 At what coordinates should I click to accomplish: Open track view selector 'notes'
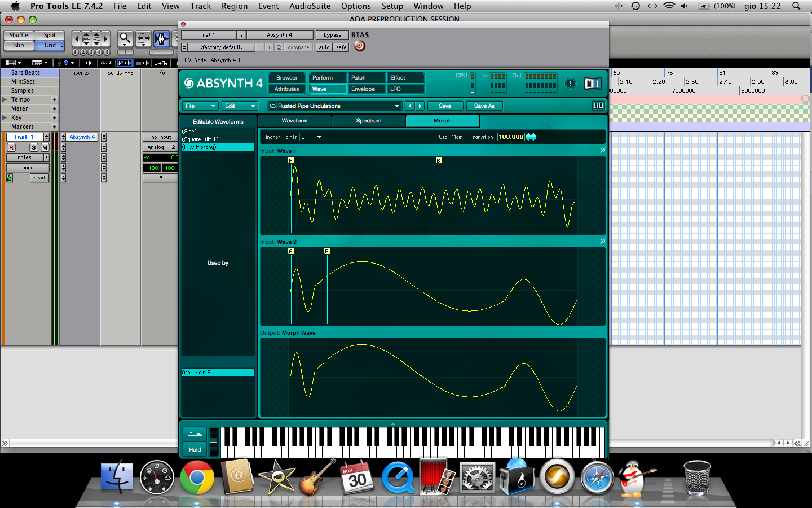[x=28, y=157]
